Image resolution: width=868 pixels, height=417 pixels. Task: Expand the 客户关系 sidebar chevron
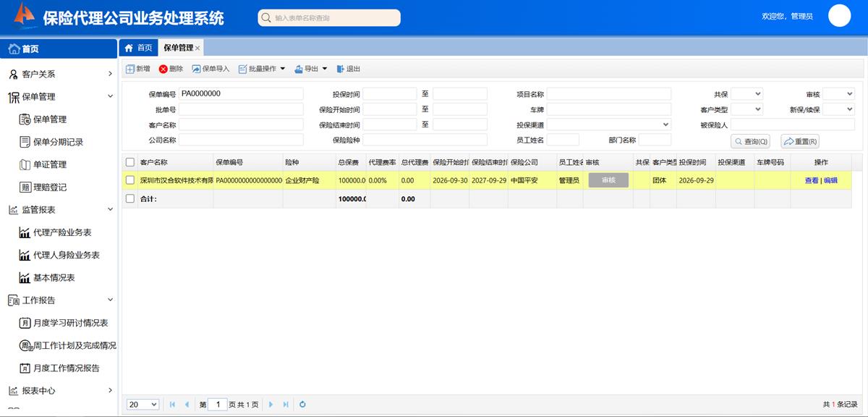(x=110, y=74)
